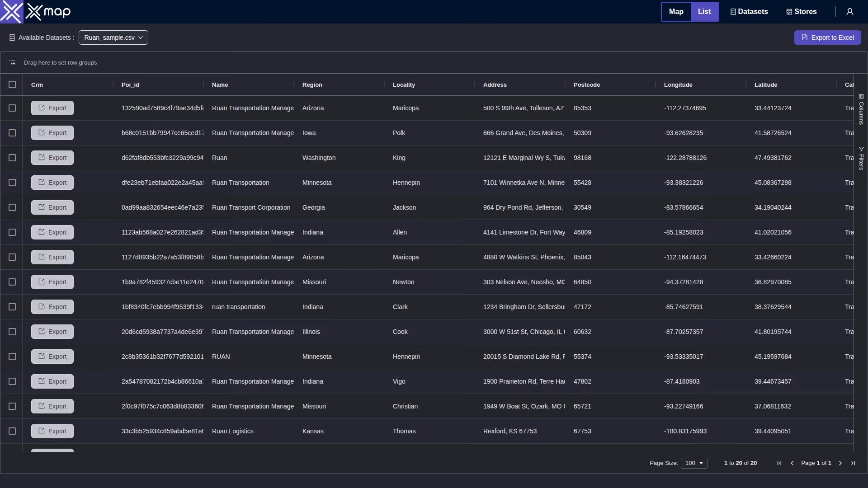Click the postcode '98168' cell
Image resolution: width=868 pixels, height=488 pixels.
click(x=582, y=158)
